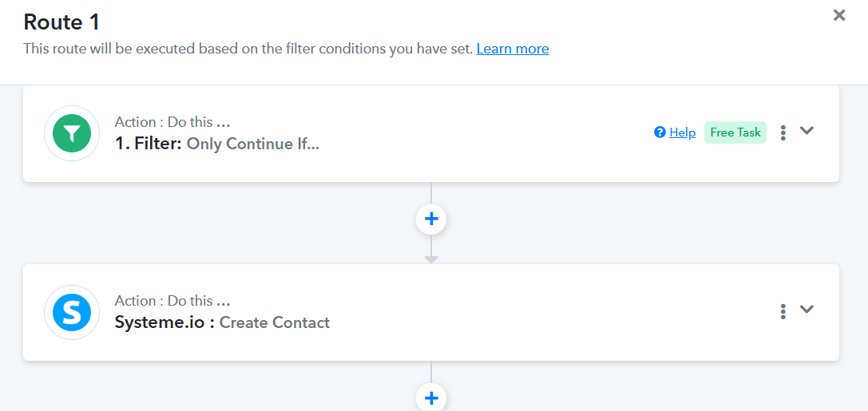Viewport: 868px width, 411px height.
Task: Select the "Systeme.io : Create Contact" title
Action: point(222,323)
